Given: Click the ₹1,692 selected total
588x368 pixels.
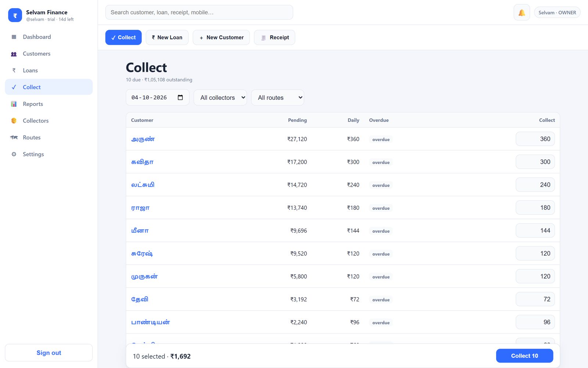Looking at the screenshot, I should [x=180, y=356].
